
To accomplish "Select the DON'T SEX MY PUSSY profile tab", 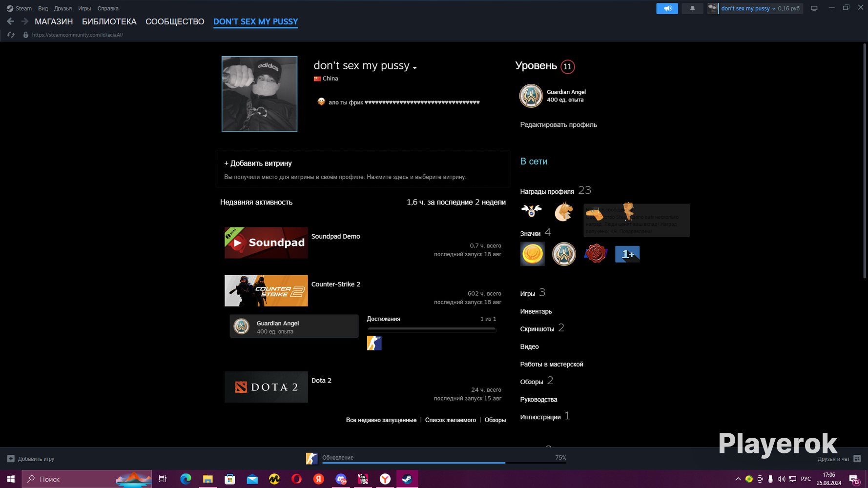I will click(256, 21).
